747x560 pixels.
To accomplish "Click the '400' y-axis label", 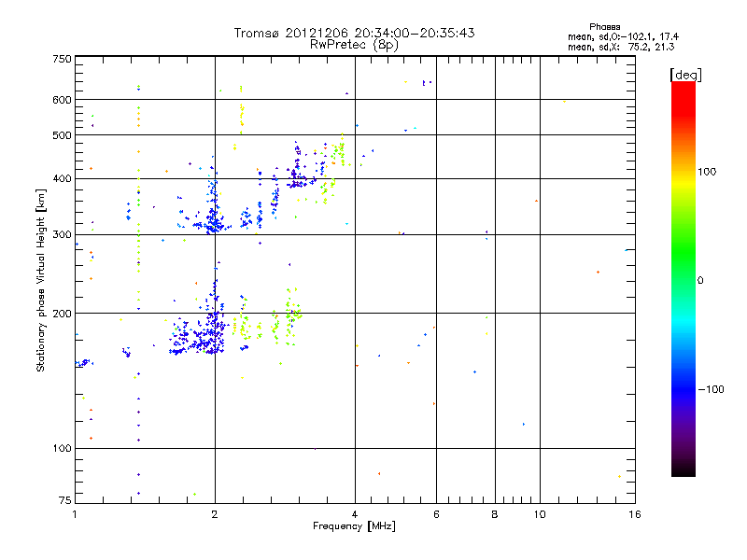I will click(62, 179).
